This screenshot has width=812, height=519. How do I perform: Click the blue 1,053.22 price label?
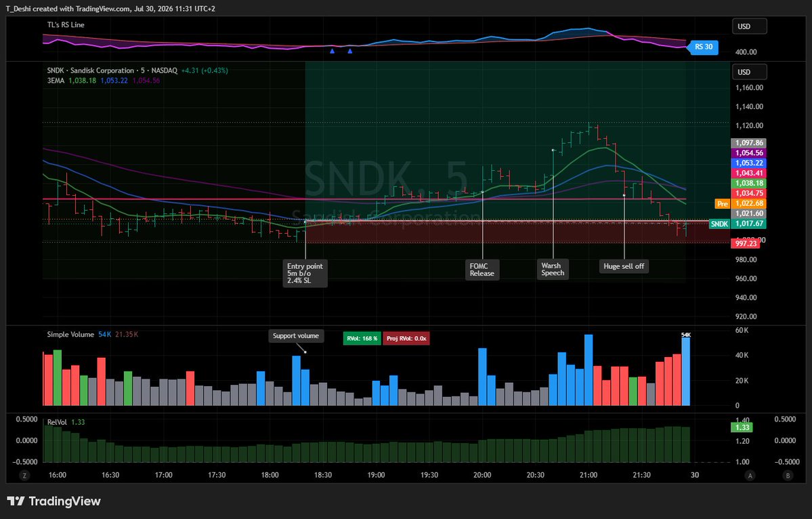[749, 163]
